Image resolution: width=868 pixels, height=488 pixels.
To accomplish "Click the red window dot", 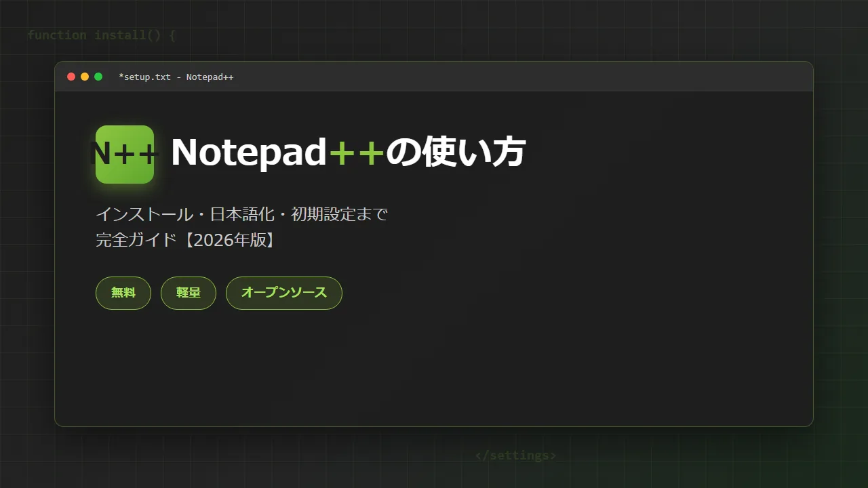I will [71, 77].
